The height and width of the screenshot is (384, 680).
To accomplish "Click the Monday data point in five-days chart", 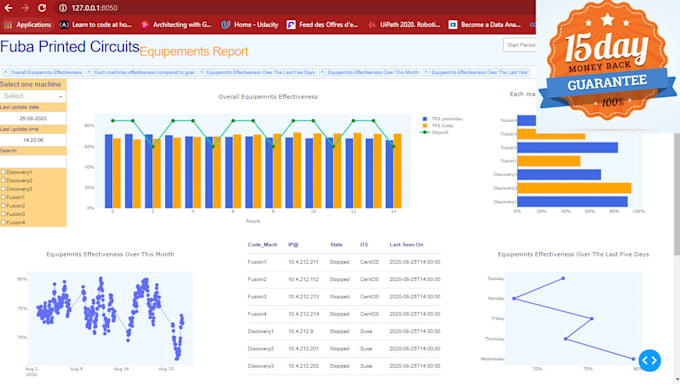I will coord(514,299).
